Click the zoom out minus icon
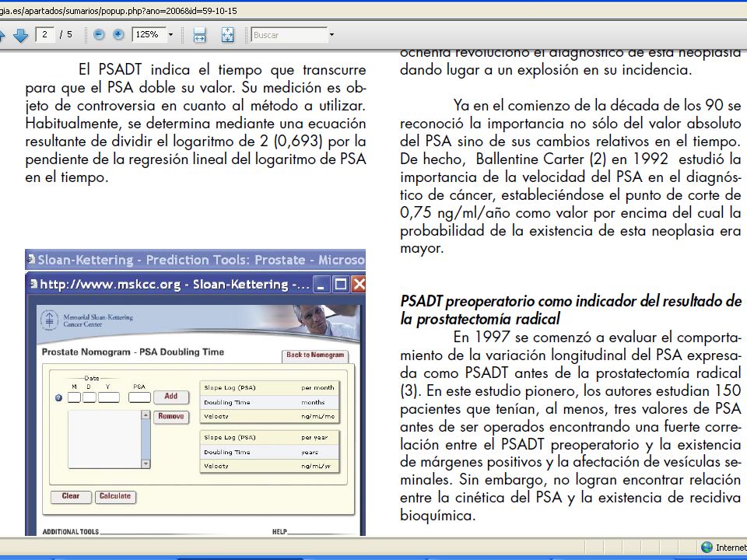 [99, 34]
